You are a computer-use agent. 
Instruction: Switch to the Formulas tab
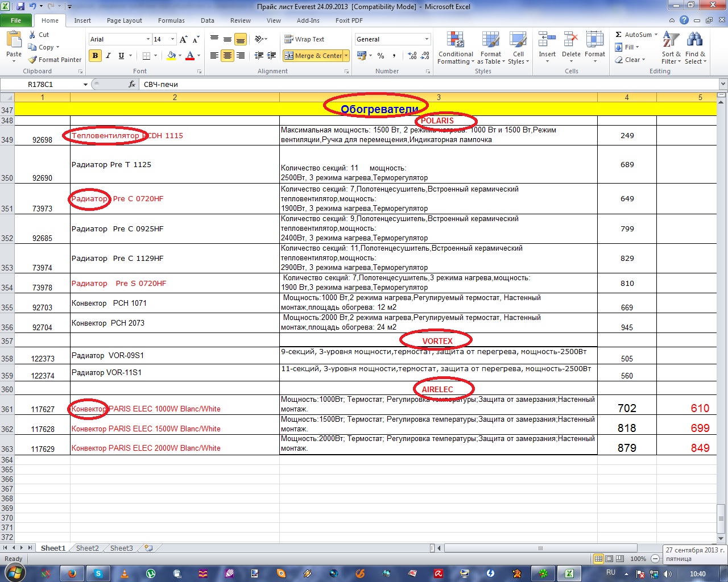171,20
